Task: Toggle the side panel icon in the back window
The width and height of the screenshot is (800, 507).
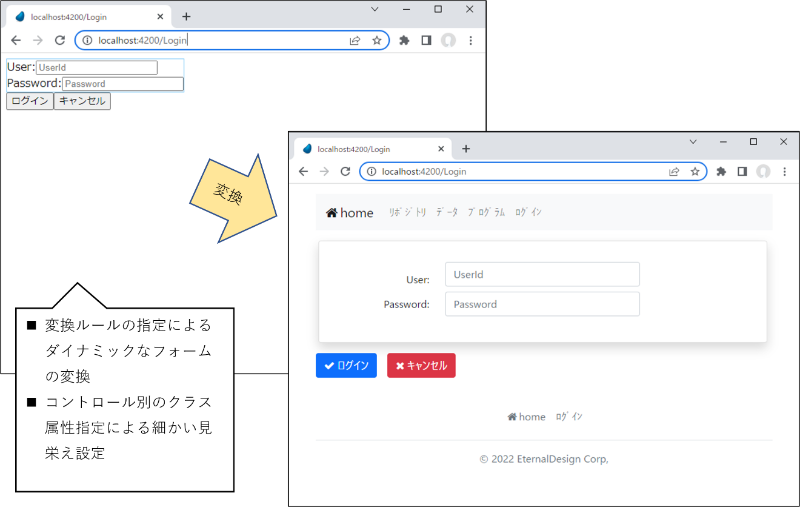Action: pyautogui.click(x=426, y=41)
